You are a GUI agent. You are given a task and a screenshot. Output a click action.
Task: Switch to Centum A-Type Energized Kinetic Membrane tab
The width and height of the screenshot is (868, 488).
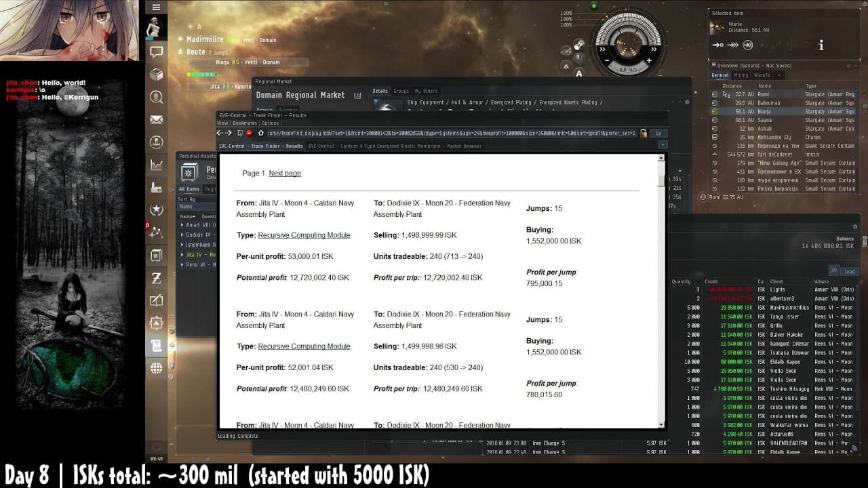pos(395,146)
